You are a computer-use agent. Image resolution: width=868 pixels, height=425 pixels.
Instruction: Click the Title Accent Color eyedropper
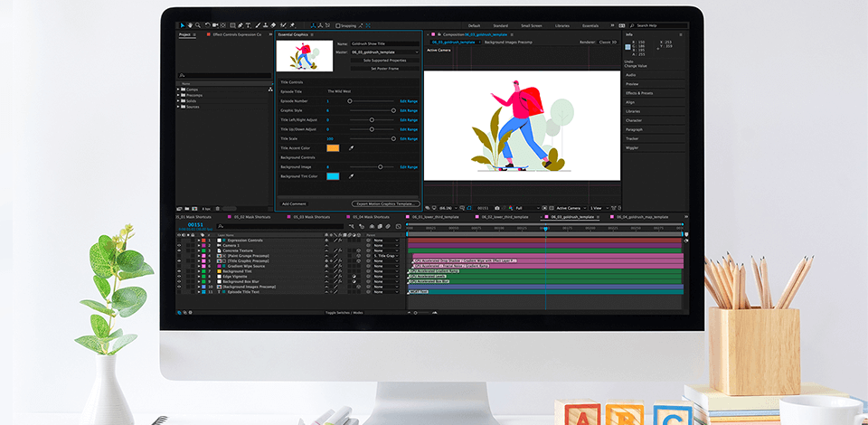351,147
